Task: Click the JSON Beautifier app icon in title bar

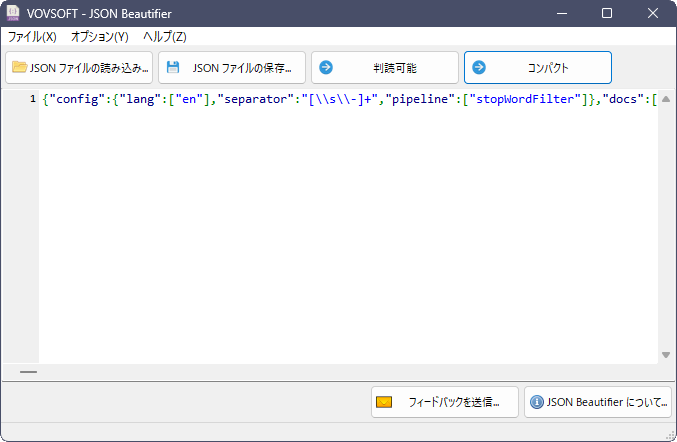Action: (x=13, y=13)
